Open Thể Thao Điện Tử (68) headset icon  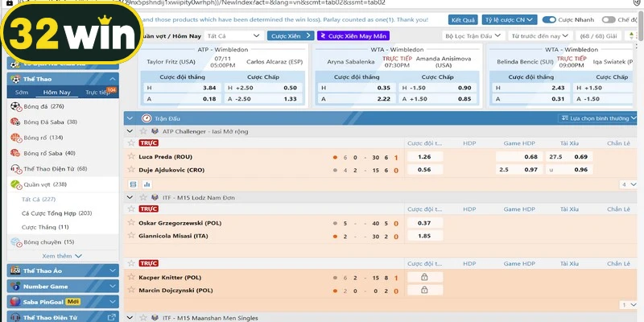click(x=15, y=169)
